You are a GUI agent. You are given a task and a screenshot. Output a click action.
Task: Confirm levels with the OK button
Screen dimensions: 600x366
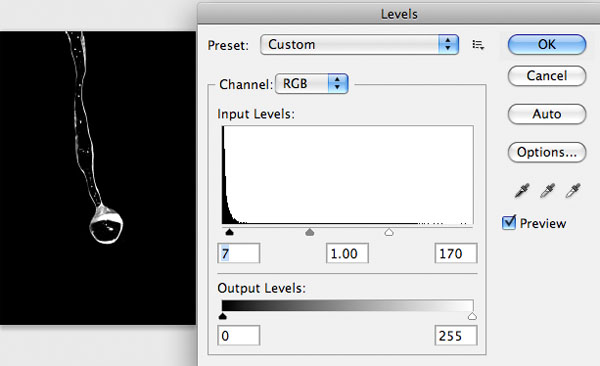[x=547, y=44]
